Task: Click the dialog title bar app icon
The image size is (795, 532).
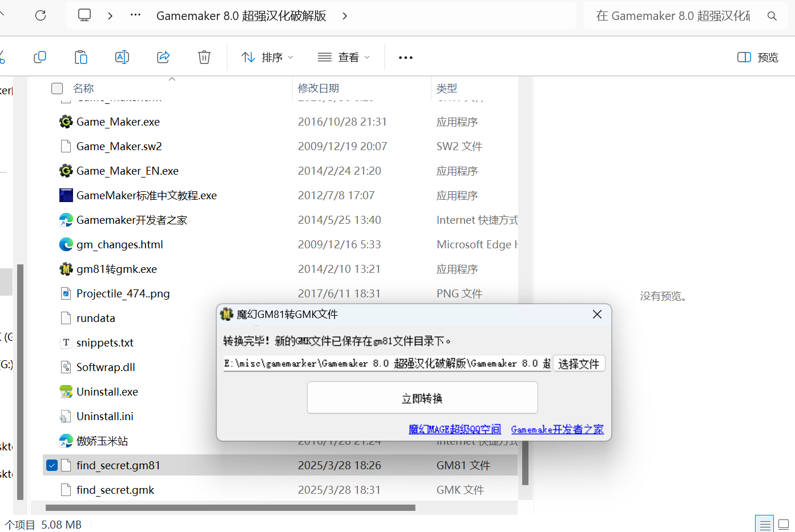Action: [x=227, y=314]
